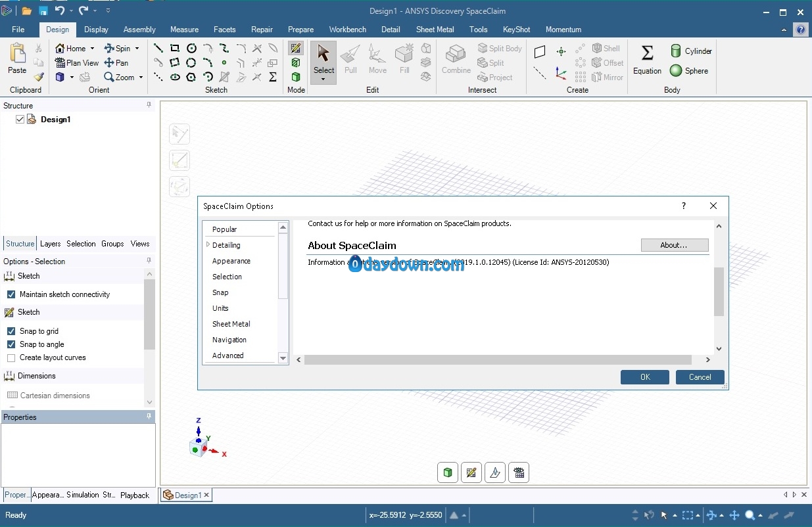Open SpaceClaim help question-mark icon
Viewport: 812px width, 527px height.
800,30
